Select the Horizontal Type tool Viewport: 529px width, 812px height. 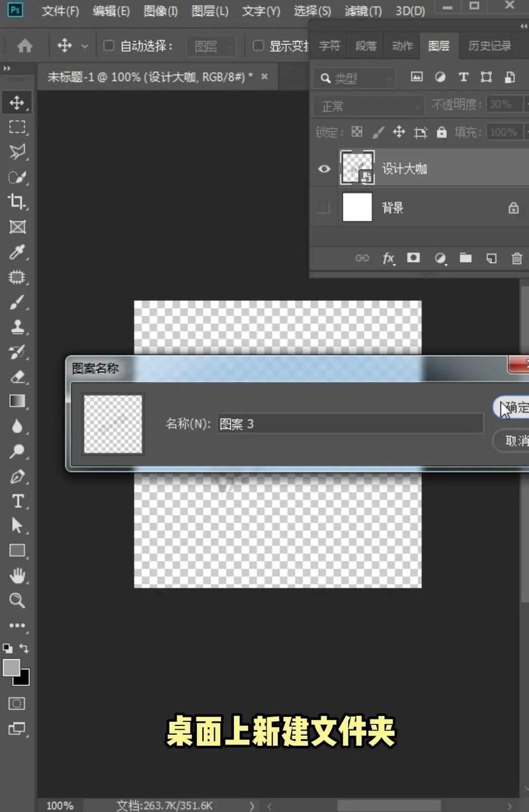17,501
